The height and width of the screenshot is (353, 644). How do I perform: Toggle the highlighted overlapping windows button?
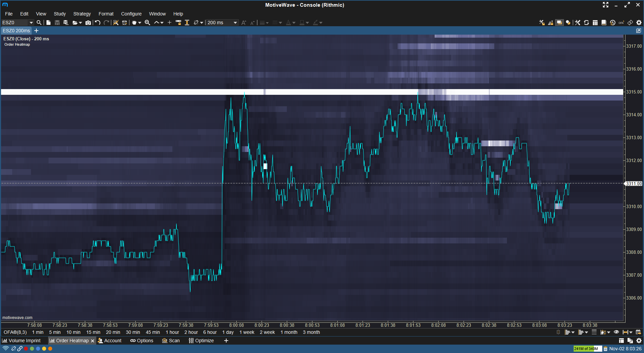(x=559, y=23)
